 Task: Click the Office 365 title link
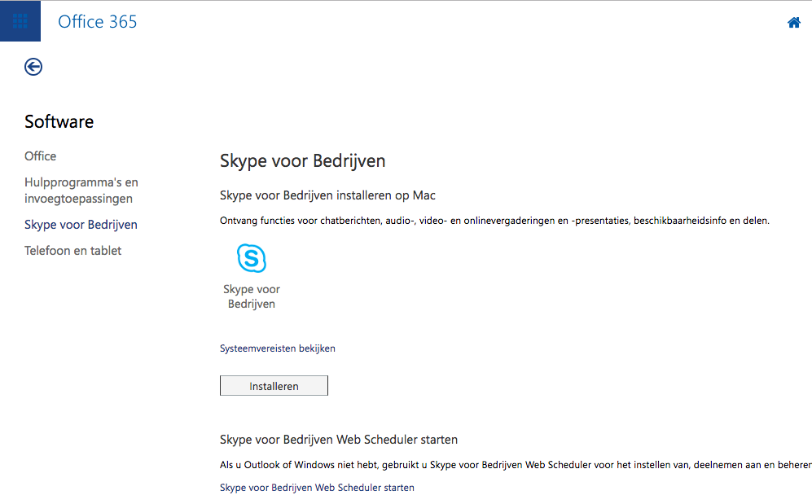[x=98, y=22]
